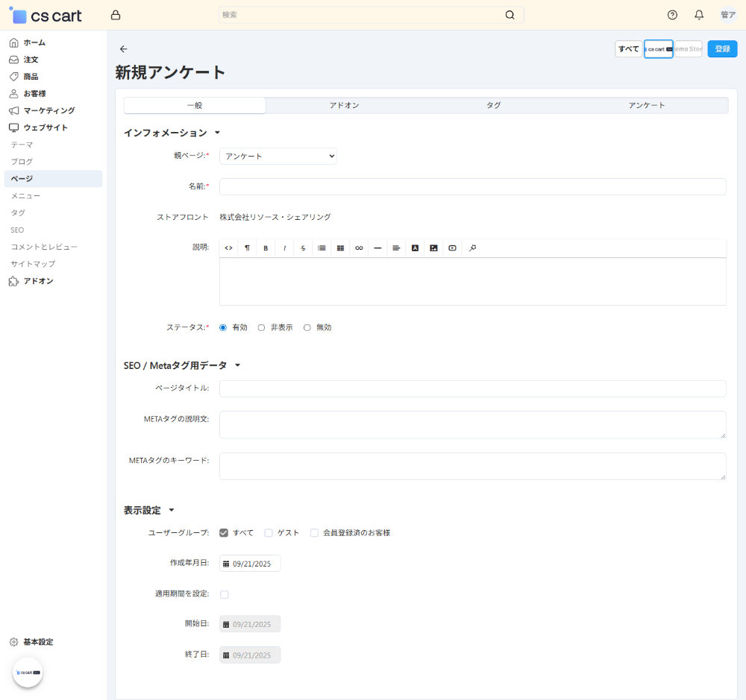The height and width of the screenshot is (700, 746).
Task: Enable the 適用期間を設定 checkbox
Action: pyautogui.click(x=225, y=594)
